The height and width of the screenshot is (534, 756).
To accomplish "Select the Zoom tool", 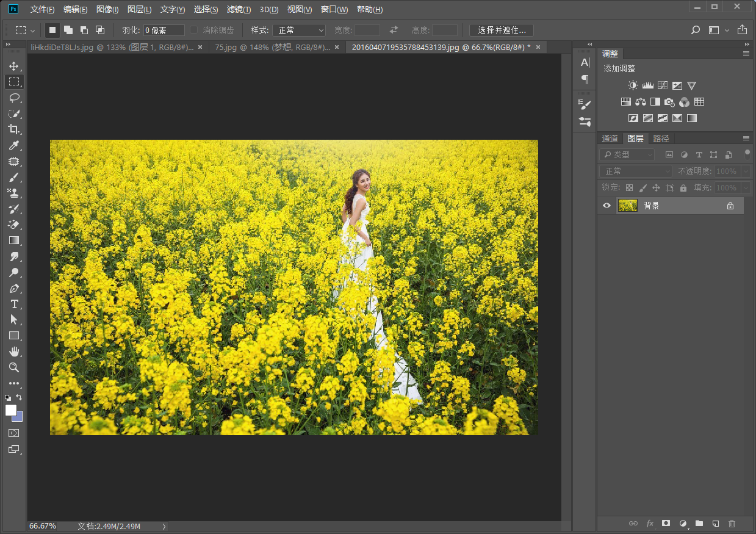I will pos(13,367).
